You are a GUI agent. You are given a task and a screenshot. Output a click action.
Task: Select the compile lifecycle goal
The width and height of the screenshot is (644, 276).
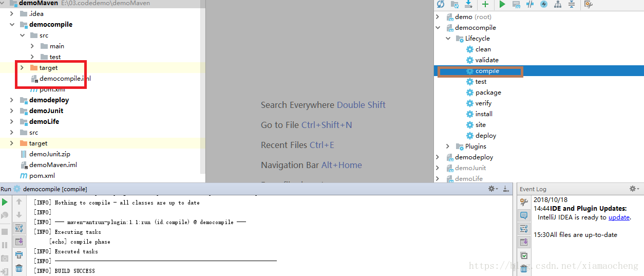482,71
